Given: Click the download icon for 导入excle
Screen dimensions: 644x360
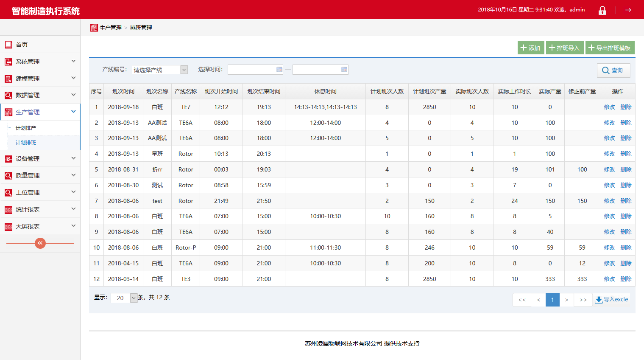Looking at the screenshot, I should click(599, 300).
